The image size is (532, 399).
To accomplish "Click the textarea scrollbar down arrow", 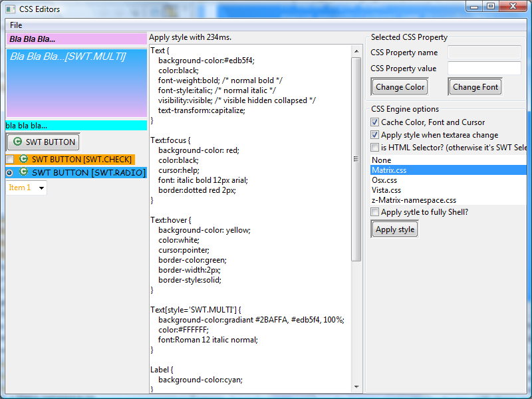I will [x=356, y=386].
